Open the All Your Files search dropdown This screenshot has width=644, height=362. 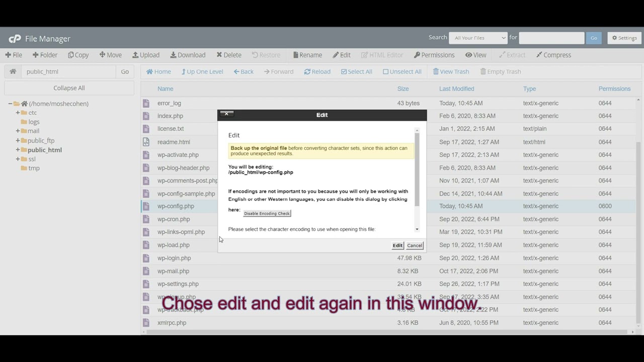(x=478, y=38)
